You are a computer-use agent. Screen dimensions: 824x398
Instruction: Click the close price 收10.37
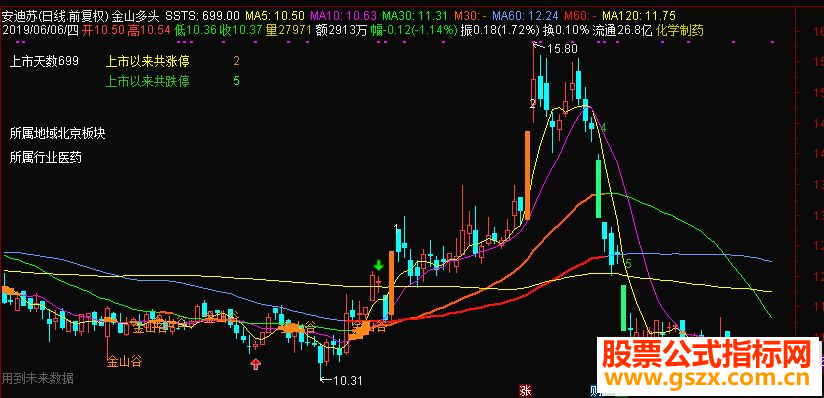[241, 31]
